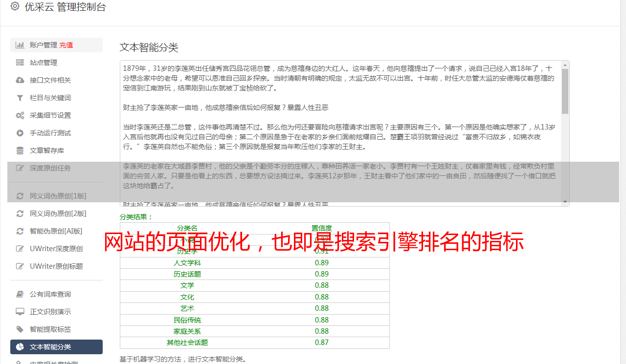Click the cloud icon for 接口文件相关

point(20,80)
